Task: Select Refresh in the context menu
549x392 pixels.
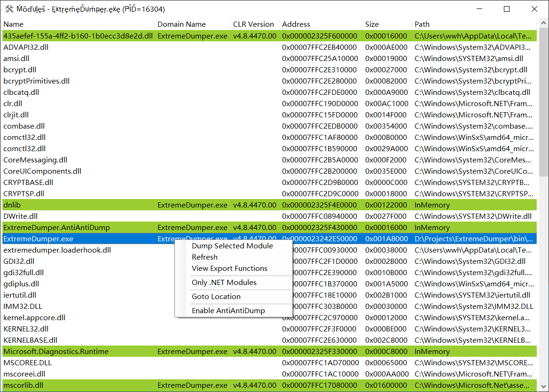Action: coord(205,257)
